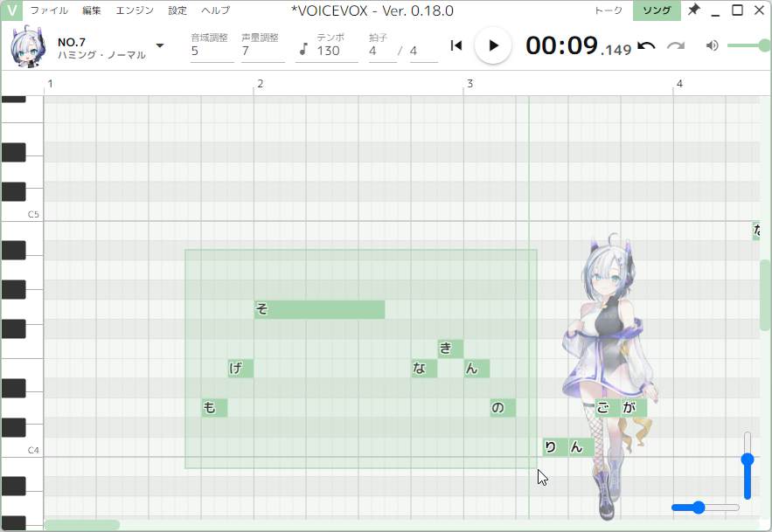772x532 pixels.
Task: Click the horizontal scrollbar thumb
Action: (81, 525)
